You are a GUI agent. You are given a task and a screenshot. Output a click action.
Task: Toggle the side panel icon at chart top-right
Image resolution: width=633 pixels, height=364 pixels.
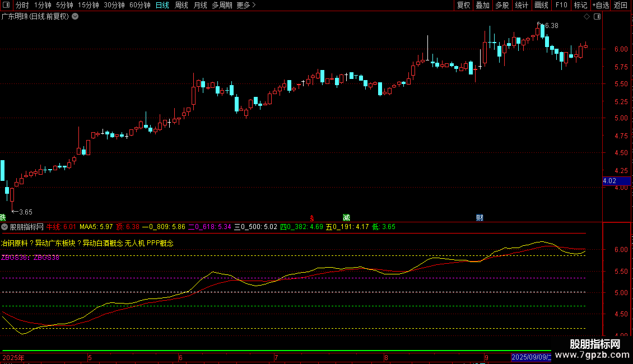point(597,17)
